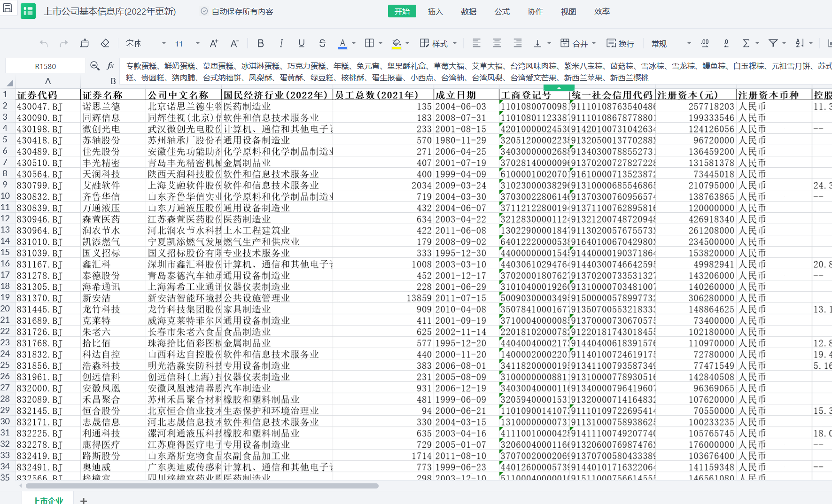Expand the filter dropdown arrow

[x=784, y=44]
